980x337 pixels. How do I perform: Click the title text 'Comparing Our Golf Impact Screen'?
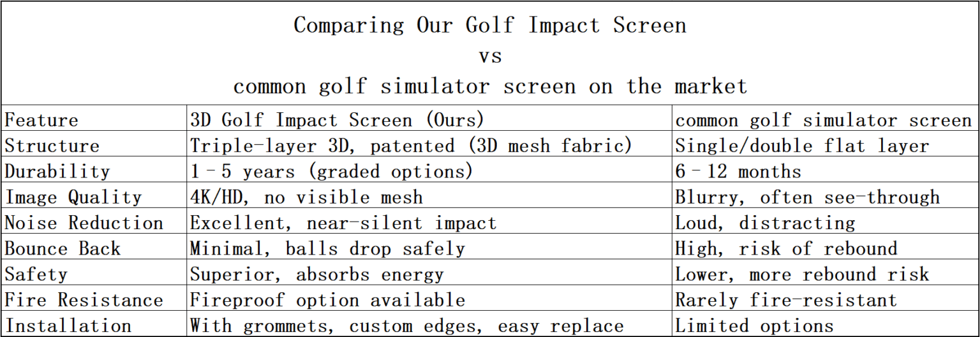[x=489, y=26]
